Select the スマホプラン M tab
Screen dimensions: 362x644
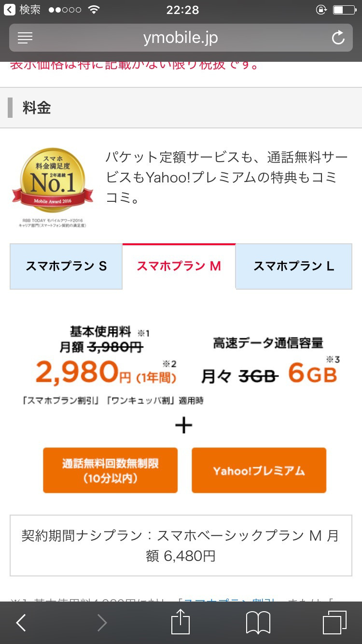click(179, 266)
